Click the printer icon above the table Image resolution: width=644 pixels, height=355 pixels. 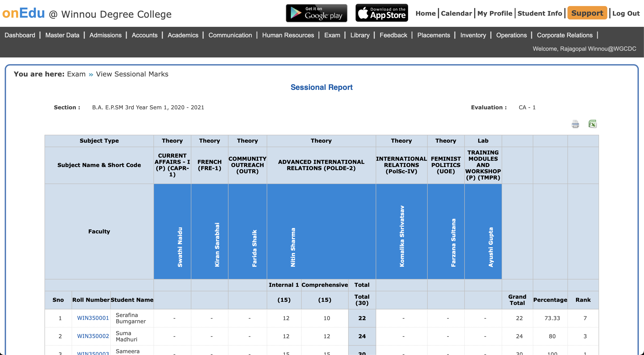(x=575, y=124)
